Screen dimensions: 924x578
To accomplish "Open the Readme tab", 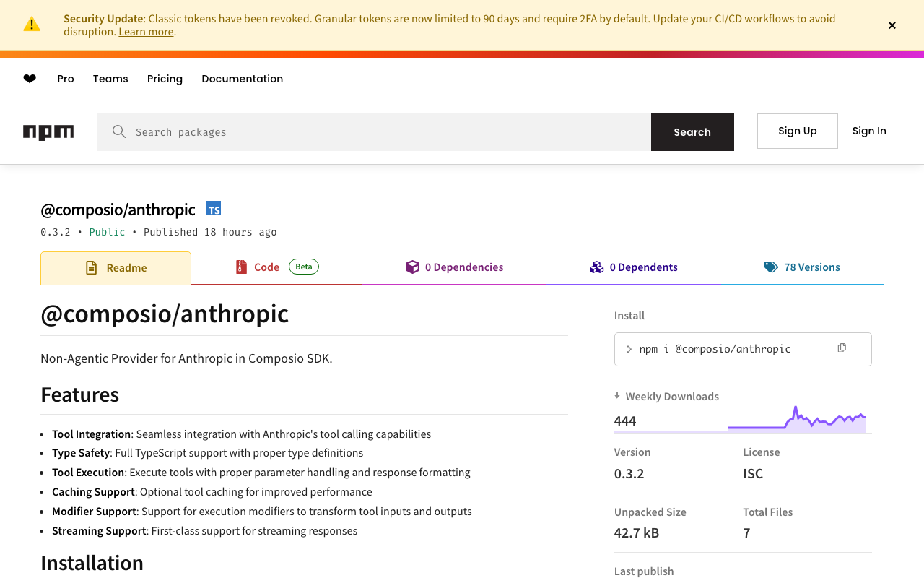I will click(x=115, y=268).
